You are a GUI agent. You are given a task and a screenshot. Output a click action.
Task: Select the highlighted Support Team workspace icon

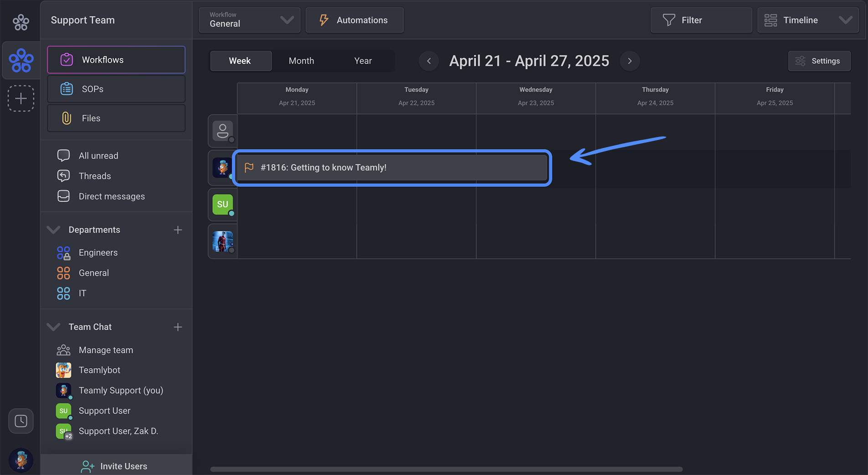(x=21, y=61)
